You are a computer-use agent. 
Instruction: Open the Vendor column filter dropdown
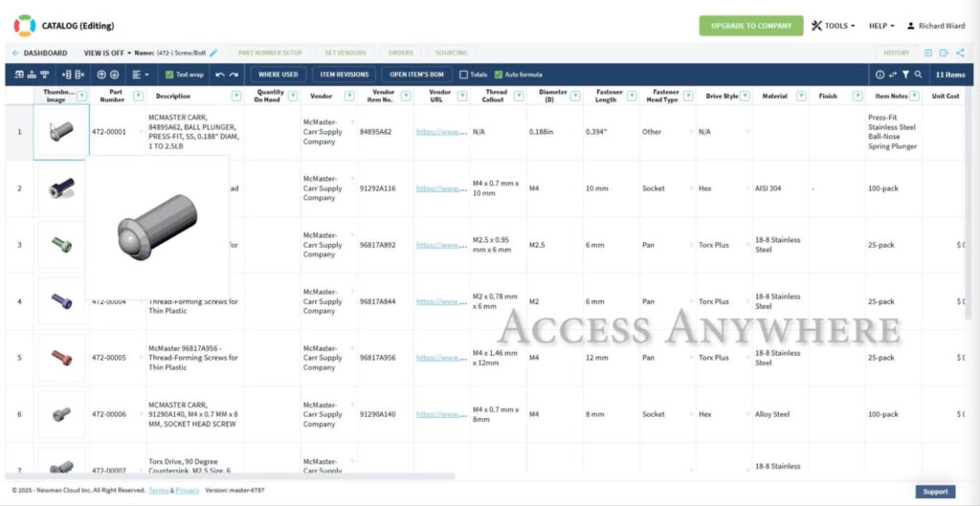(349, 97)
